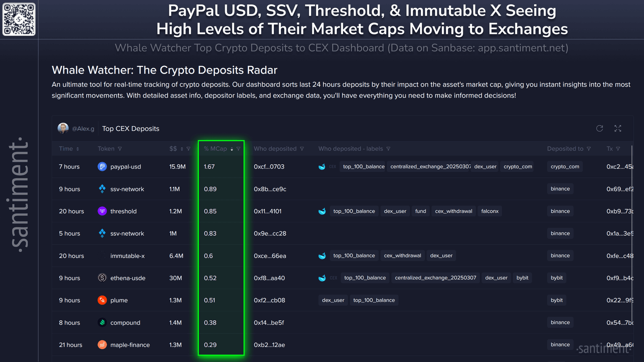Click the refresh icon in Top CEX Deposits
The height and width of the screenshot is (362, 644).
[x=600, y=128]
